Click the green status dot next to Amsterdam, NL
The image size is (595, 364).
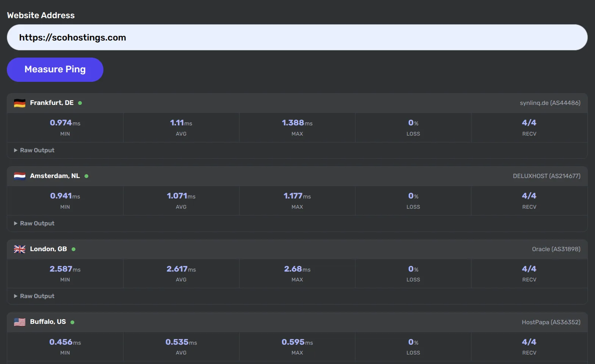pyautogui.click(x=86, y=176)
